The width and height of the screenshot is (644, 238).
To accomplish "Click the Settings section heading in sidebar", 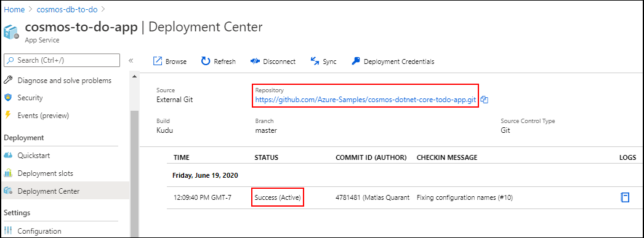I will pyautogui.click(x=17, y=213).
